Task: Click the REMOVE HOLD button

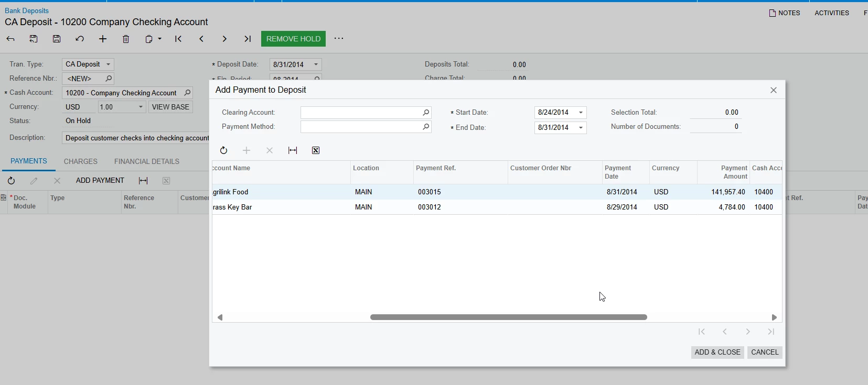Action: pyautogui.click(x=293, y=39)
